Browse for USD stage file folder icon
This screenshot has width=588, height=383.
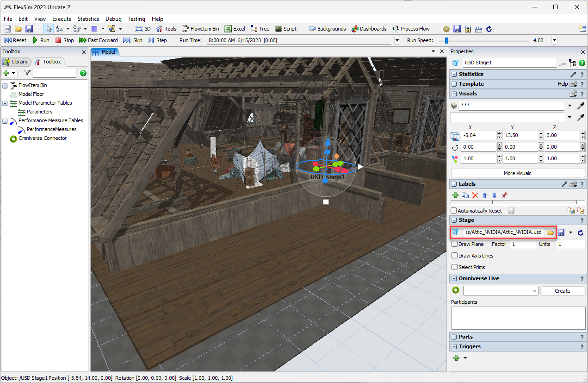coord(550,232)
